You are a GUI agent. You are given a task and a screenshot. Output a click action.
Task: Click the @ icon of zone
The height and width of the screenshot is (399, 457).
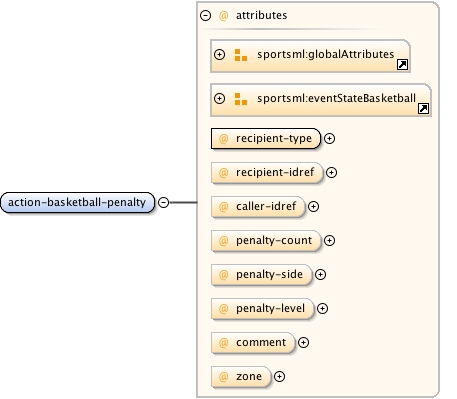tap(224, 377)
